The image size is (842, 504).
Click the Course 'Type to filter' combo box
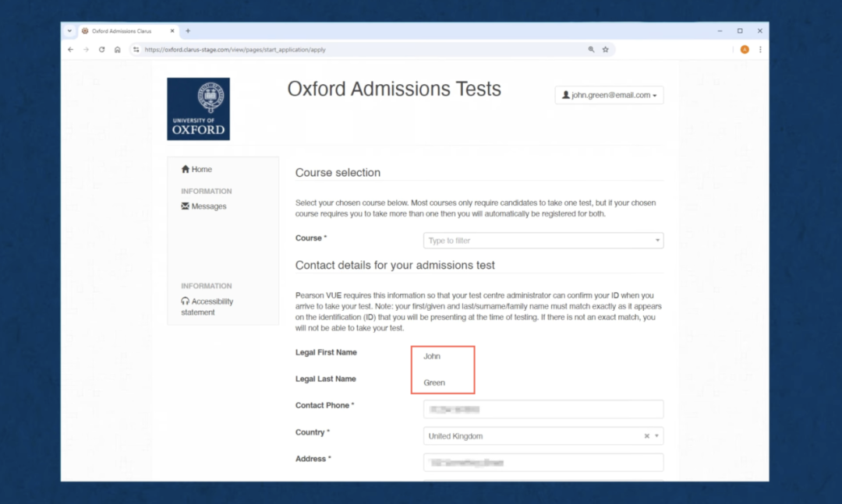pyautogui.click(x=543, y=241)
